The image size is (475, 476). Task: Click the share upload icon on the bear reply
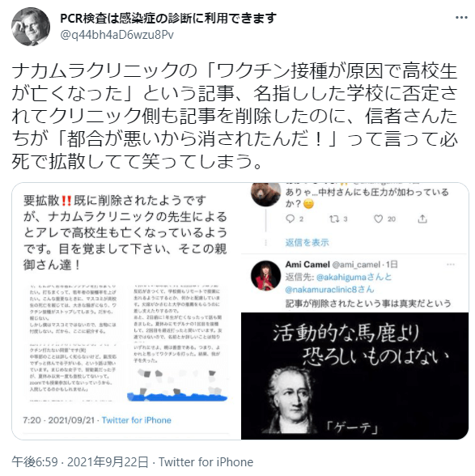[x=422, y=219]
